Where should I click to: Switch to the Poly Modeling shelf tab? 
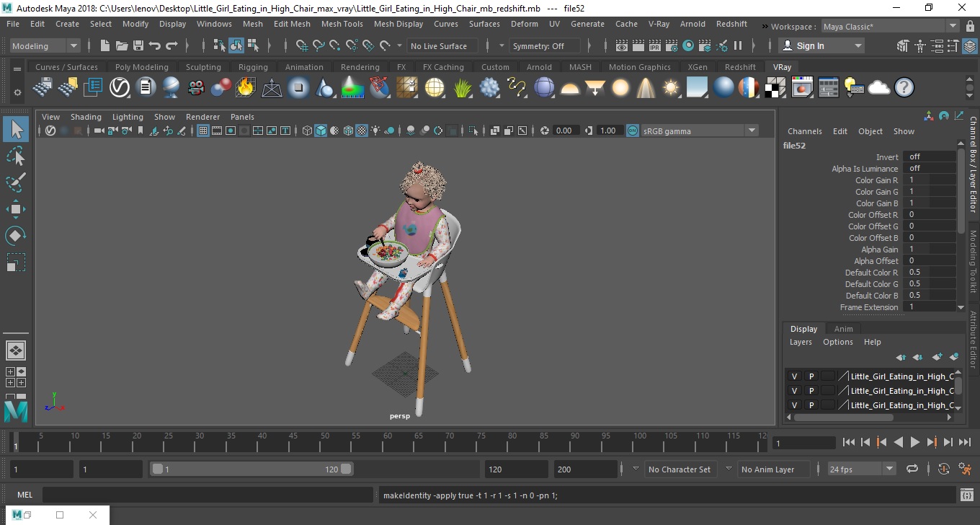point(141,67)
